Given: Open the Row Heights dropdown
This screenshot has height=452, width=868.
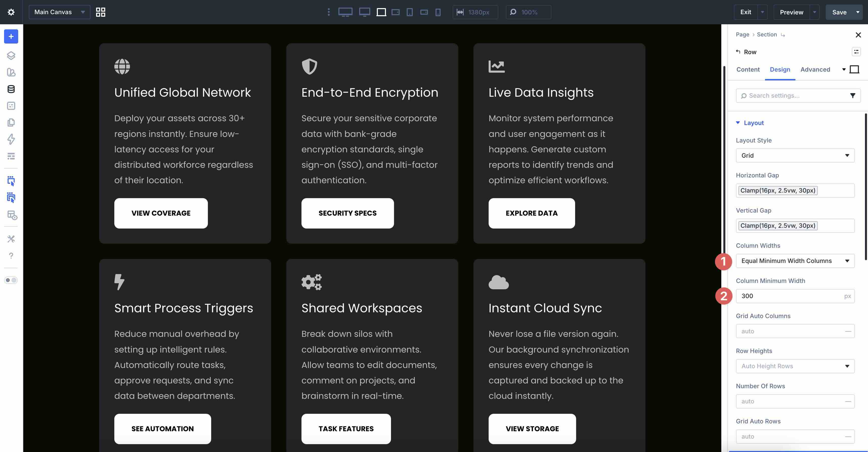Looking at the screenshot, I should (x=795, y=366).
